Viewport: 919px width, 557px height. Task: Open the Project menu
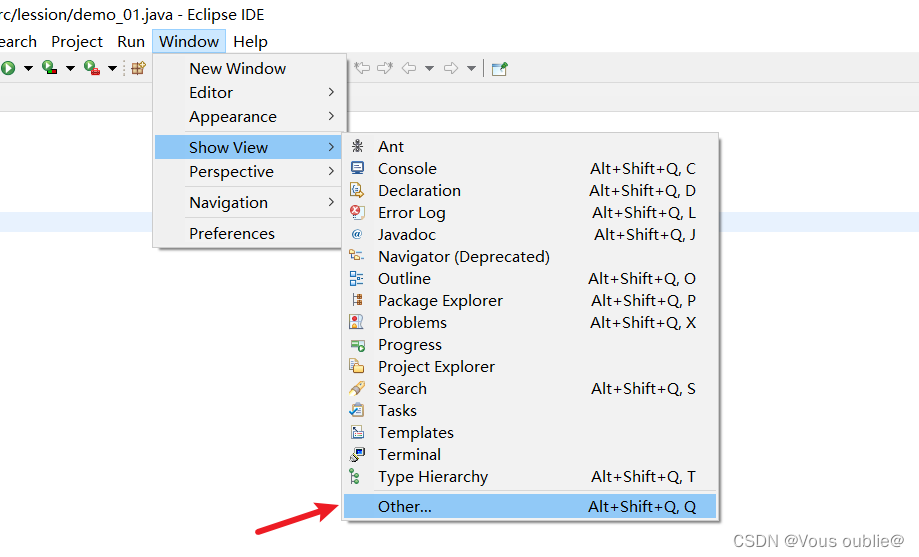tap(77, 42)
